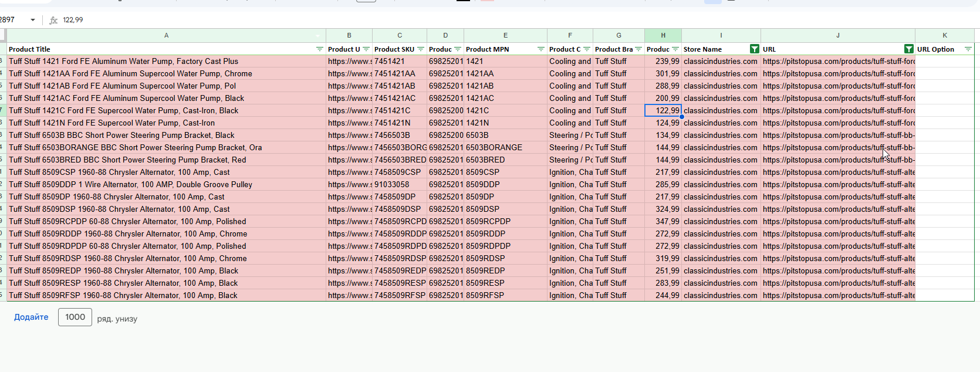Click the Product Title header cell
Viewport: 980px width, 372px height.
pyautogui.click(x=167, y=49)
